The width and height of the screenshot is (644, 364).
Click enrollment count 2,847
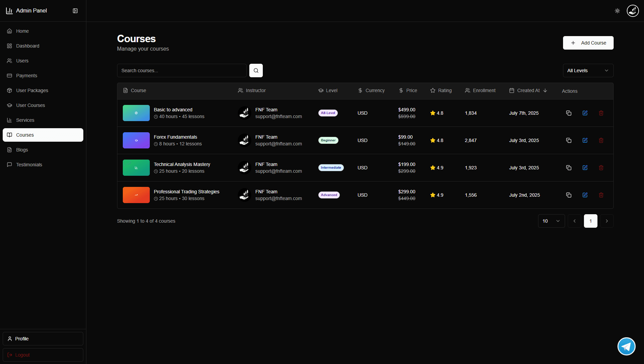pyautogui.click(x=471, y=140)
